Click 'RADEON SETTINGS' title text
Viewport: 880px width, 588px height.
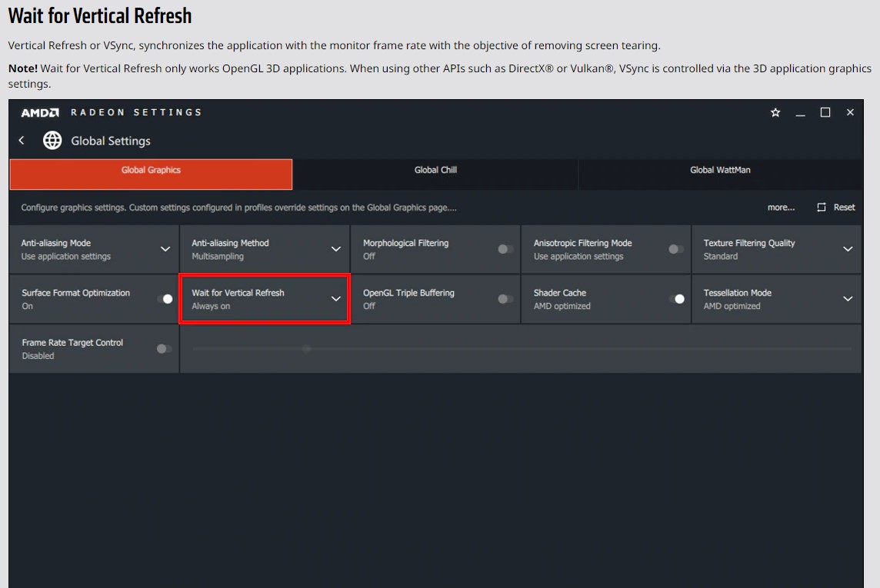click(136, 113)
